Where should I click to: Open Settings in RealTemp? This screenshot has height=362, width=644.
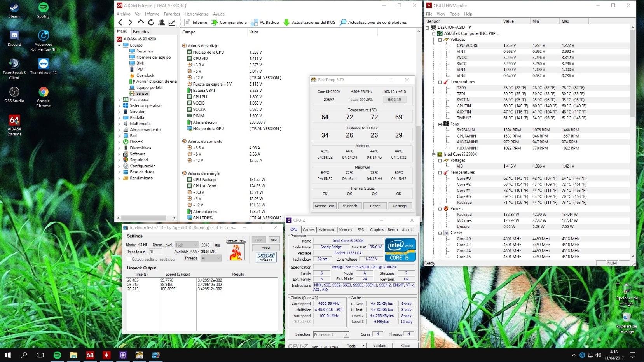pyautogui.click(x=400, y=206)
